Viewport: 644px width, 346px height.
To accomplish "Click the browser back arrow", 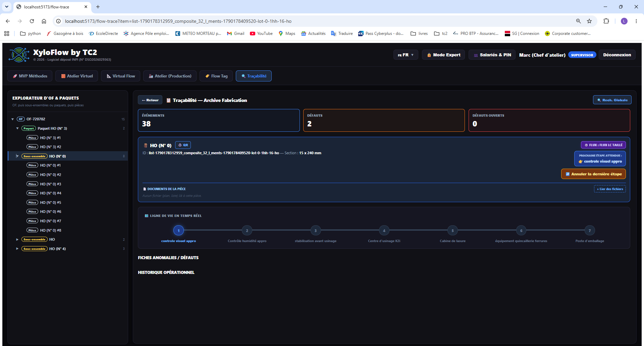I will coord(8,21).
